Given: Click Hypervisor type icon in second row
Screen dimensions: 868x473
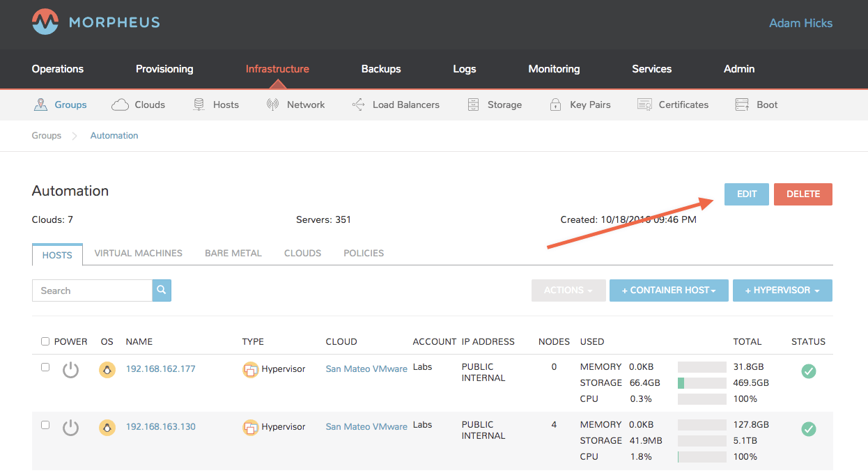Looking at the screenshot, I should coord(250,427).
